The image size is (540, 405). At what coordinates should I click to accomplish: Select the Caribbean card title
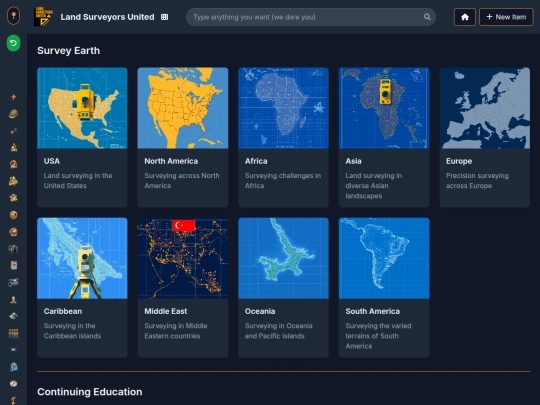[x=63, y=311]
